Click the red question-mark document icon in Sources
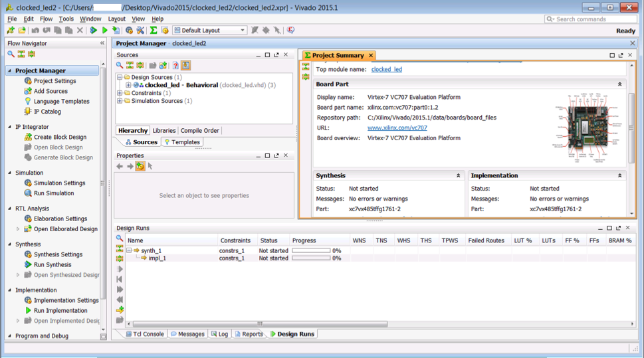Screen dimensions: 644x358 pos(175,65)
